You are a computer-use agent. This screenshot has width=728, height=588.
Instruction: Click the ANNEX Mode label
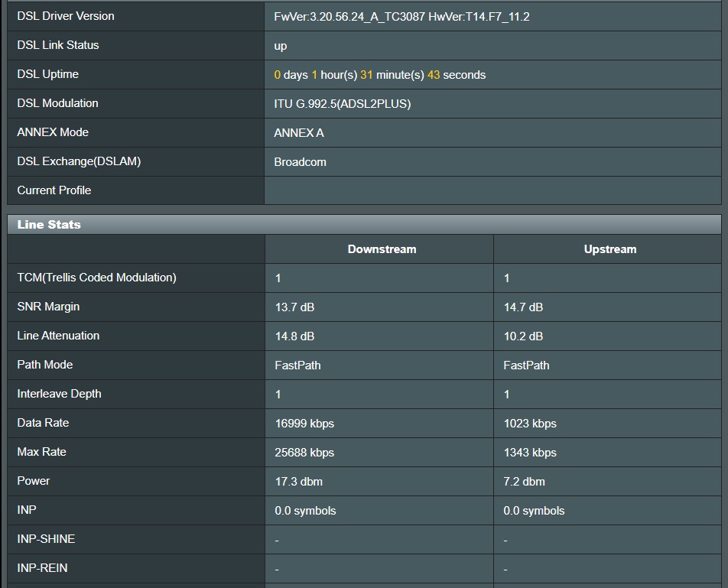(53, 132)
